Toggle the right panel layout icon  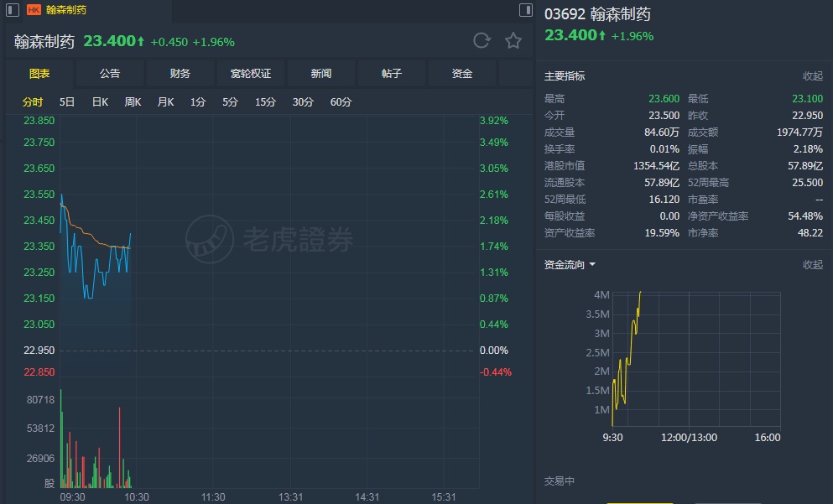tap(526, 10)
